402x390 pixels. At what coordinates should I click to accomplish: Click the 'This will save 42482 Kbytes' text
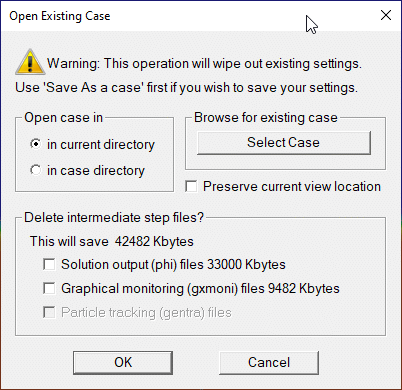(x=112, y=241)
